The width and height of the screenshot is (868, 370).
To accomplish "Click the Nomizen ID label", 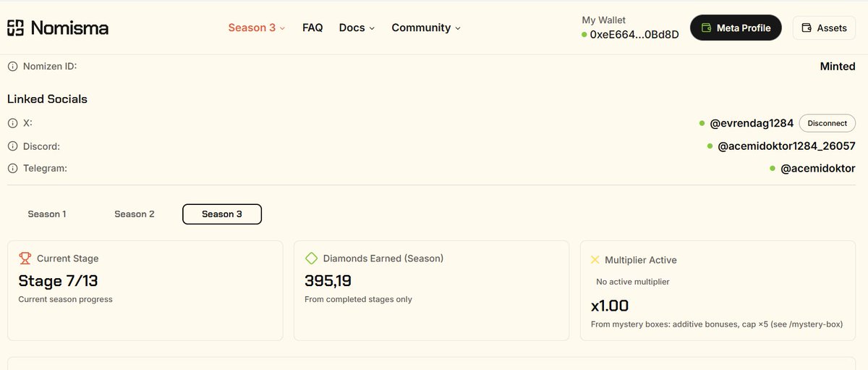I will coord(50,66).
